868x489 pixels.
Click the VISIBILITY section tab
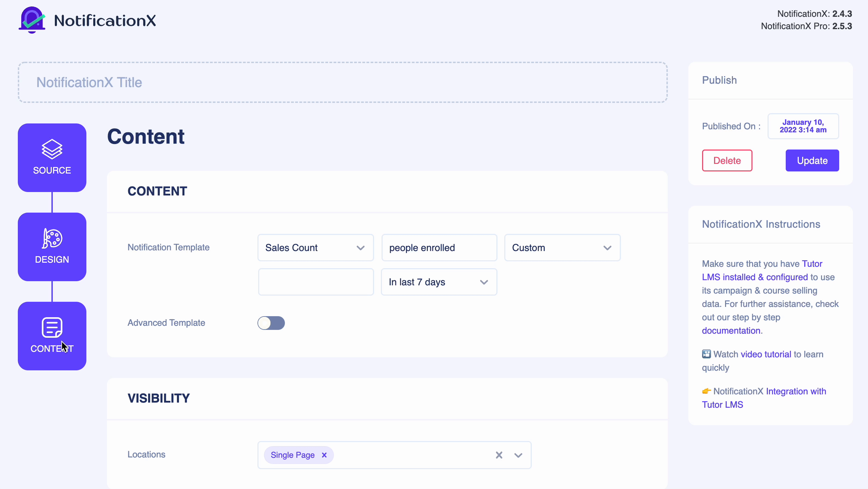coord(159,398)
